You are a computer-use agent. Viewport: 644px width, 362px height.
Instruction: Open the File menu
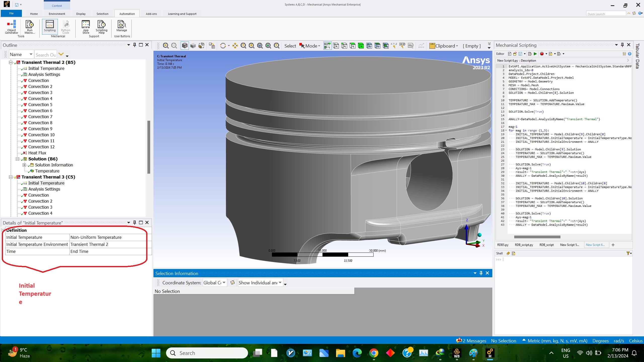coord(11,13)
